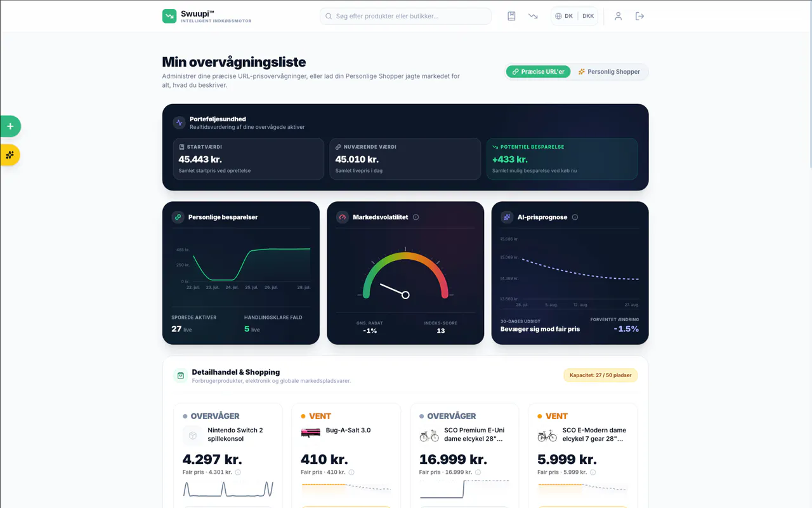Click the Personlige besparelser link icon
This screenshot has height=508, width=812.
[x=178, y=217]
